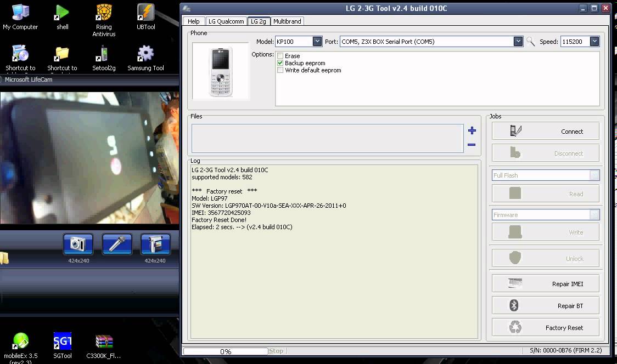The image size is (617, 364).
Task: Click the Unlock button
Action: [x=546, y=258]
